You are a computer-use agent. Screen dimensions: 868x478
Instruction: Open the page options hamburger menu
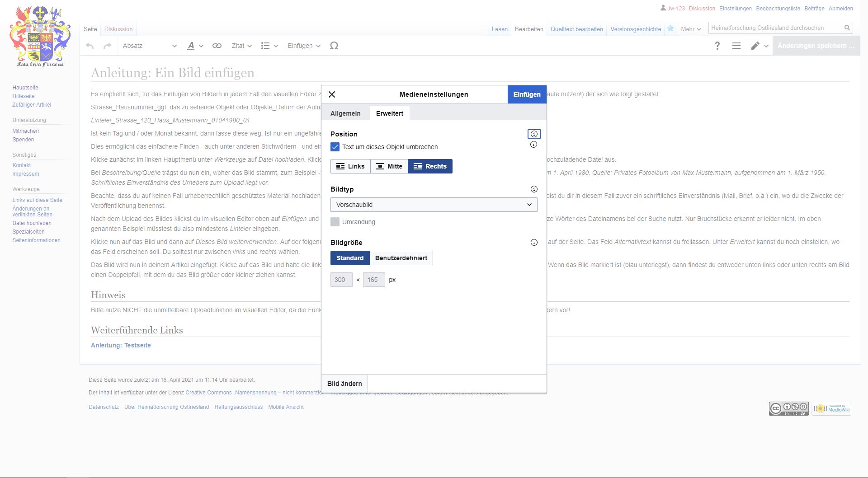click(736, 46)
